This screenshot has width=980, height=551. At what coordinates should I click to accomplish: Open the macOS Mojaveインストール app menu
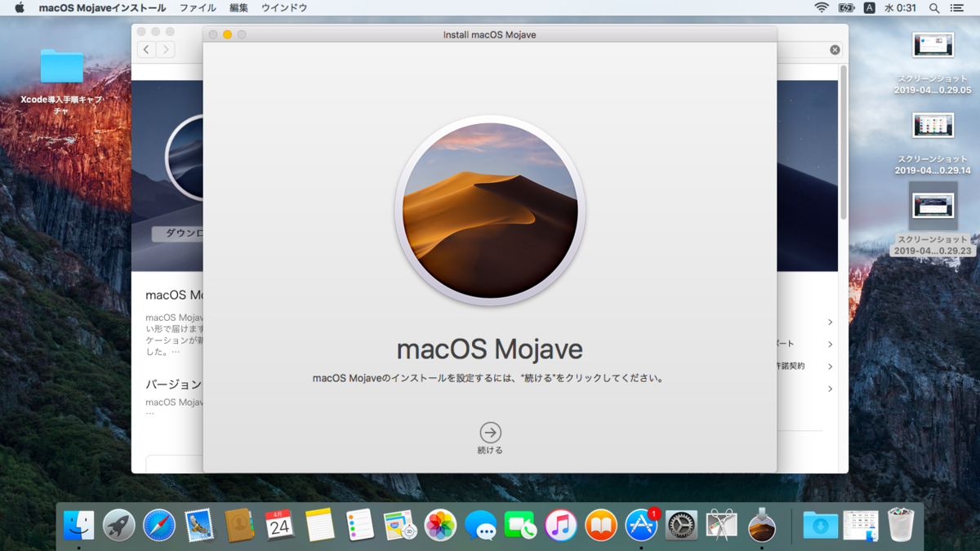point(102,8)
